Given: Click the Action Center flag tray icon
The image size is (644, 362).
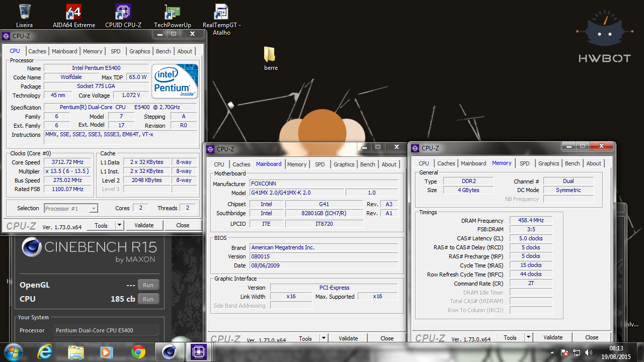Looking at the screenshot, I should pyautogui.click(x=565, y=352).
